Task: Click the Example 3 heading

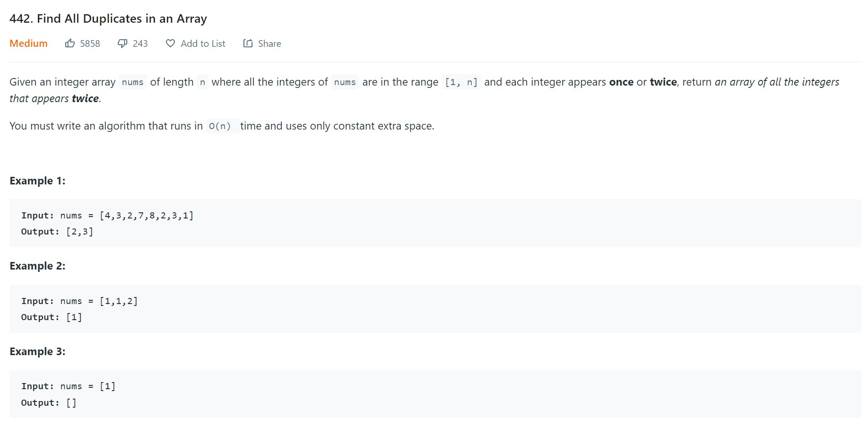Action: [37, 351]
